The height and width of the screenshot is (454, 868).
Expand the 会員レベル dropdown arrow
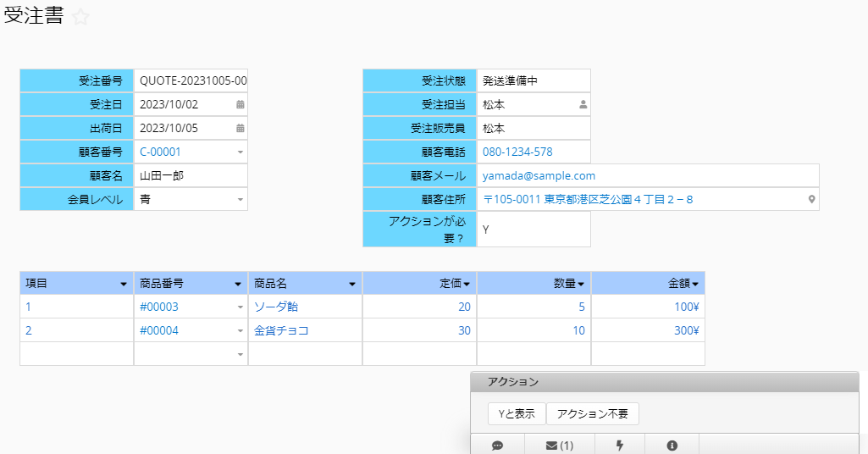click(x=240, y=200)
